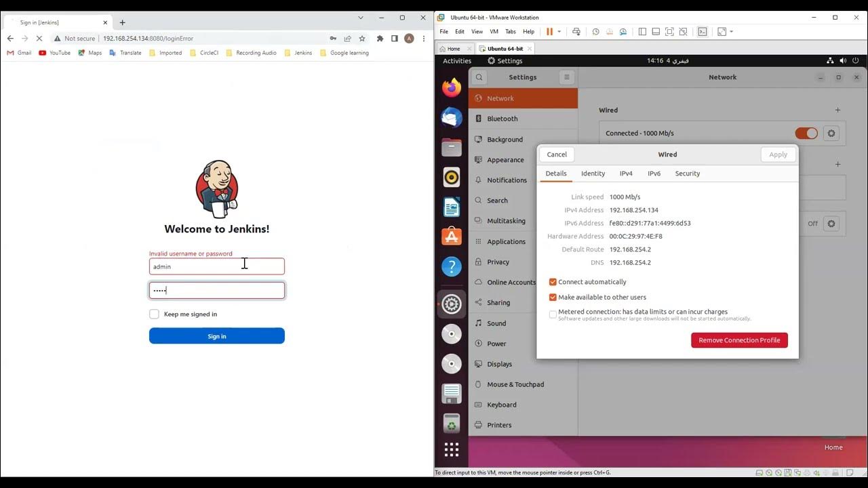Click VMware pause virtual machine button
The height and width of the screenshot is (488, 868).
pyautogui.click(x=549, y=31)
